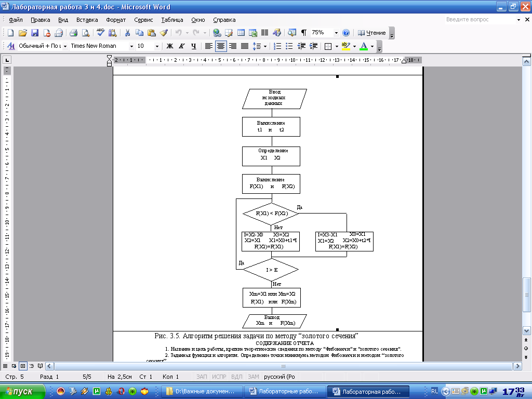Turn off centered alignment
Image resolution: width=532 pixels, height=399 pixels.
[x=221, y=46]
